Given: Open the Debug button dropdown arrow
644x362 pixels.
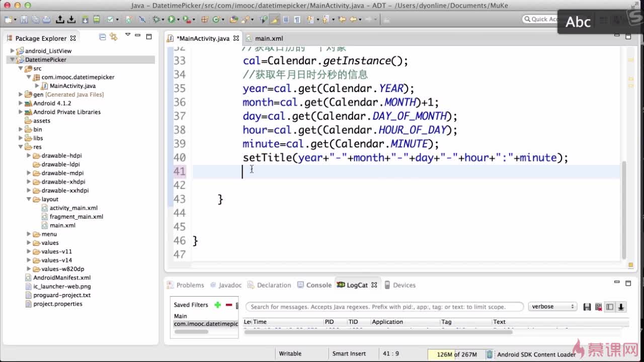Looking at the screenshot, I should (x=164, y=20).
